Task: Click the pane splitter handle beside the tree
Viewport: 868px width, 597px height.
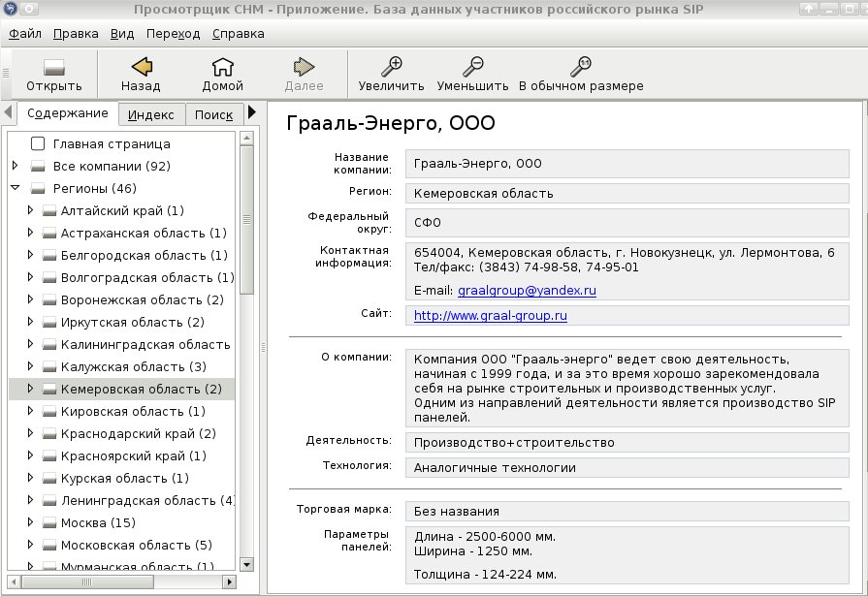Action: click(264, 348)
